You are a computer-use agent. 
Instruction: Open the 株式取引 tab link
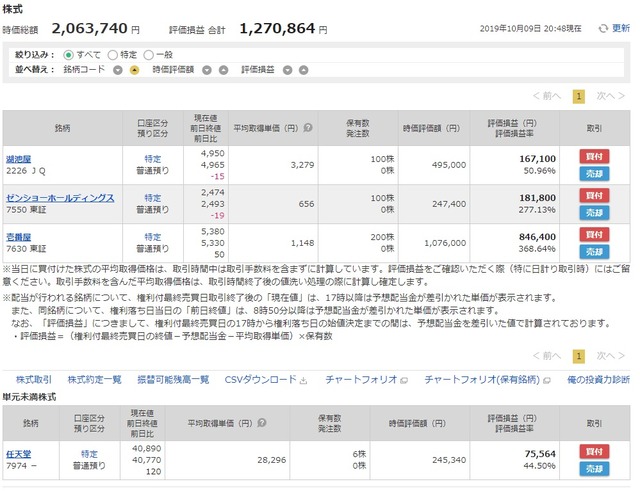click(34, 380)
